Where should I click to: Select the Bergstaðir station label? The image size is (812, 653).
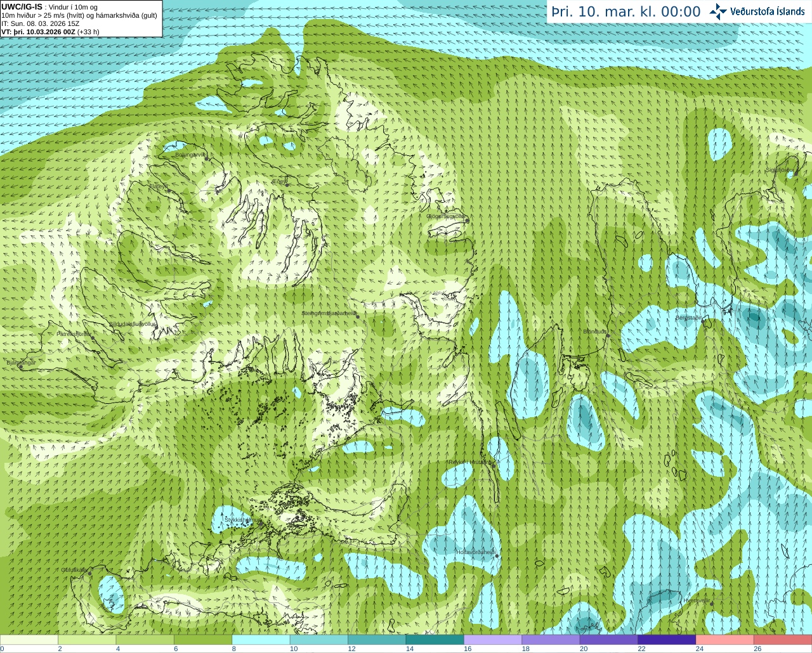pyautogui.click(x=688, y=318)
